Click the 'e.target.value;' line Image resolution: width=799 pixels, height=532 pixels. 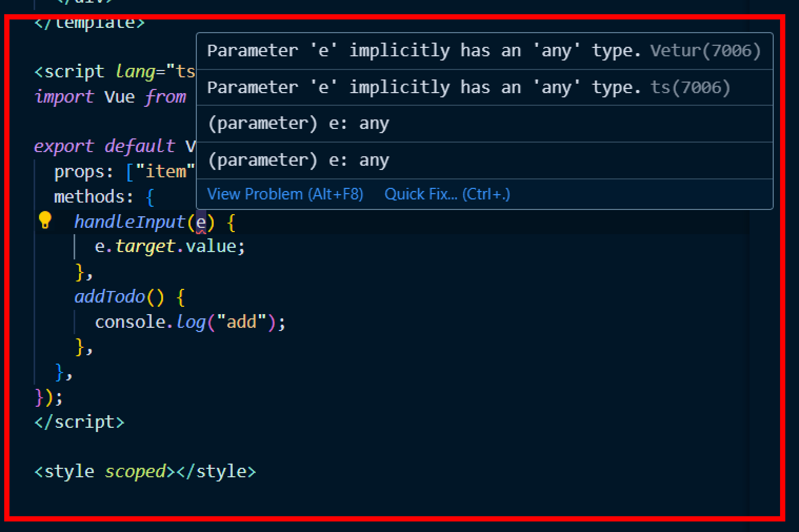tap(170, 246)
